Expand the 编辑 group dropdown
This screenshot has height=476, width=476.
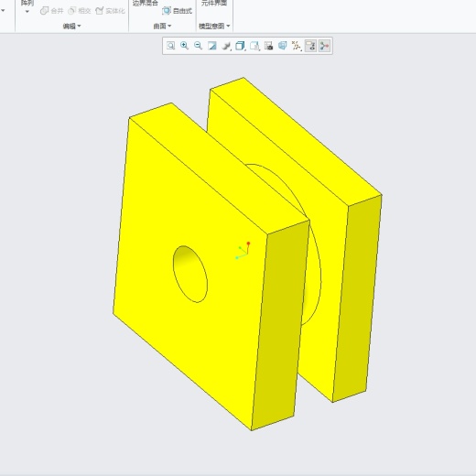point(71,27)
